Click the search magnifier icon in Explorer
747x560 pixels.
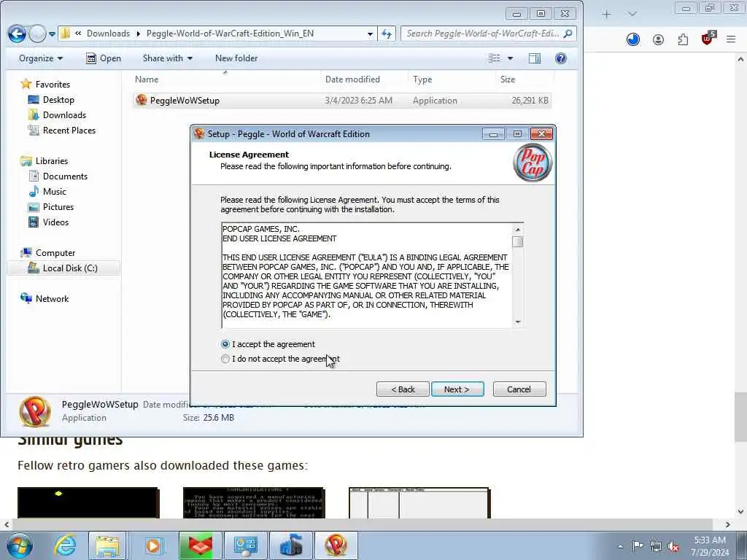568,34
